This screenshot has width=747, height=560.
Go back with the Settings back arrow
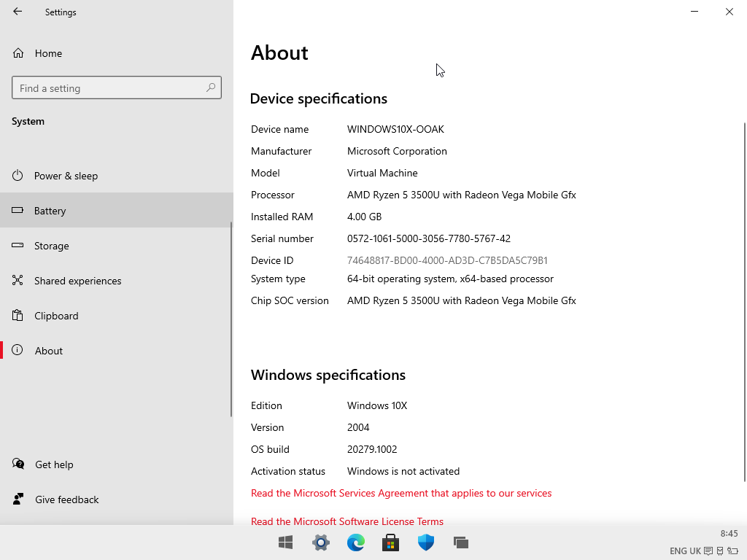point(18,12)
